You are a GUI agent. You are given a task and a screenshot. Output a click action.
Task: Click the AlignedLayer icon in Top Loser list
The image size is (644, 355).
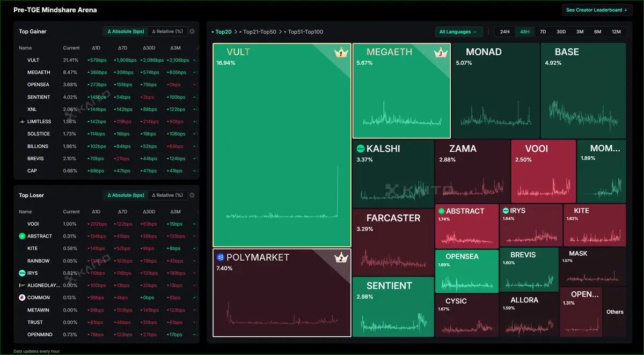pos(21,285)
